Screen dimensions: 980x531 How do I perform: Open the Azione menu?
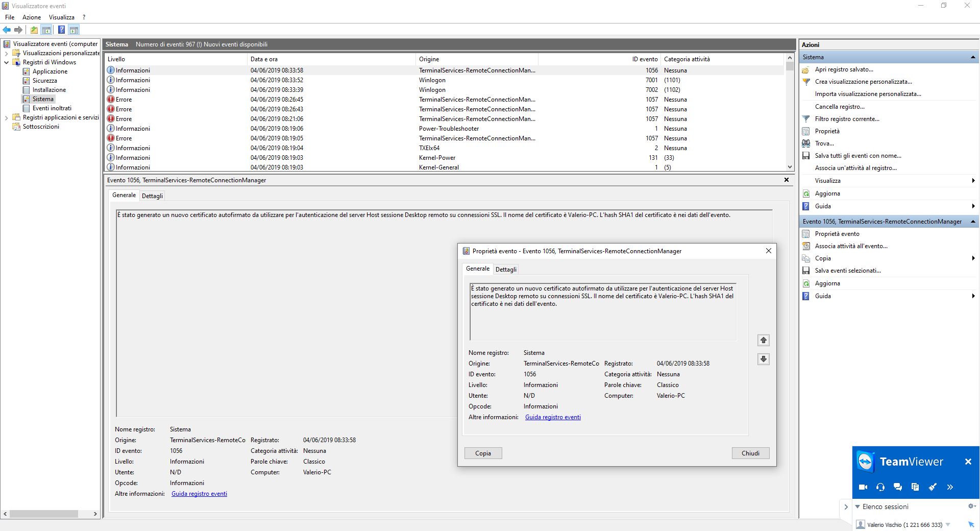(x=32, y=17)
